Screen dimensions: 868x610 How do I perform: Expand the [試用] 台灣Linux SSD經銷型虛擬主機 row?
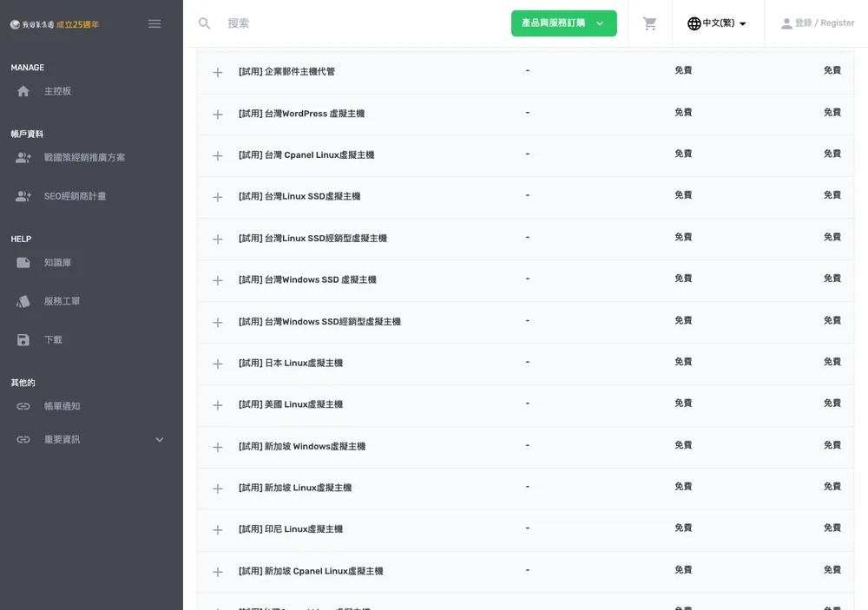(x=218, y=239)
